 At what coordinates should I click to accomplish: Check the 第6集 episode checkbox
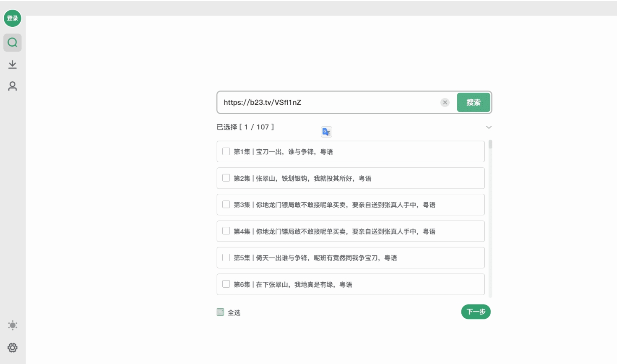click(226, 284)
